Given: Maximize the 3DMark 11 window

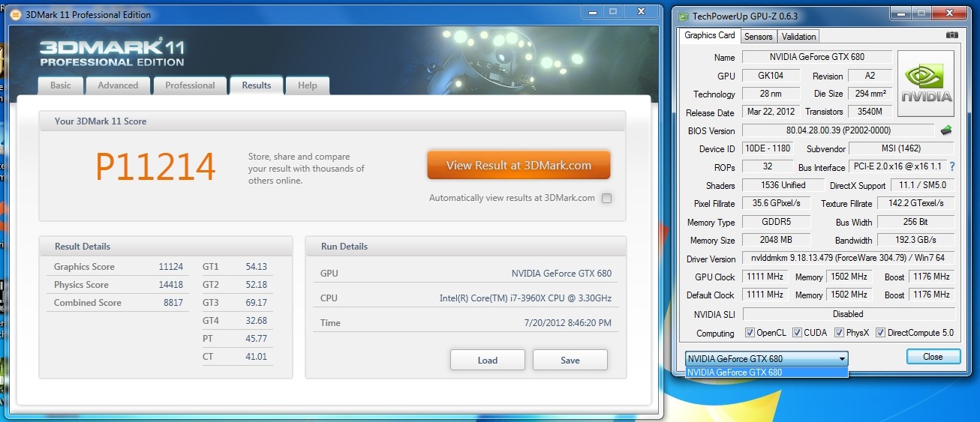Looking at the screenshot, I should (612, 12).
